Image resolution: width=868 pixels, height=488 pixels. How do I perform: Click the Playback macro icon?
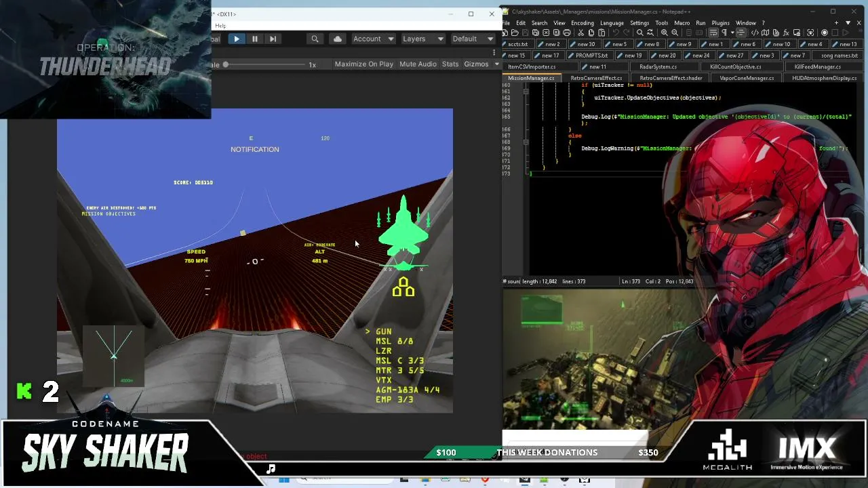[845, 33]
